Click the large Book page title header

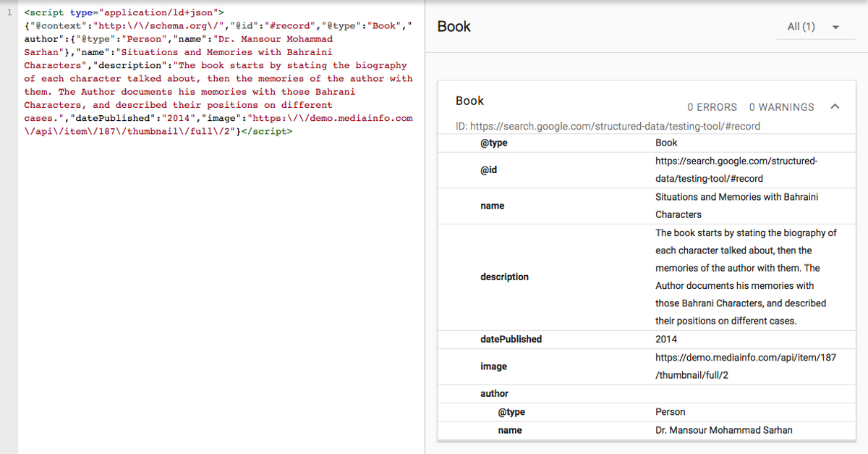[453, 25]
